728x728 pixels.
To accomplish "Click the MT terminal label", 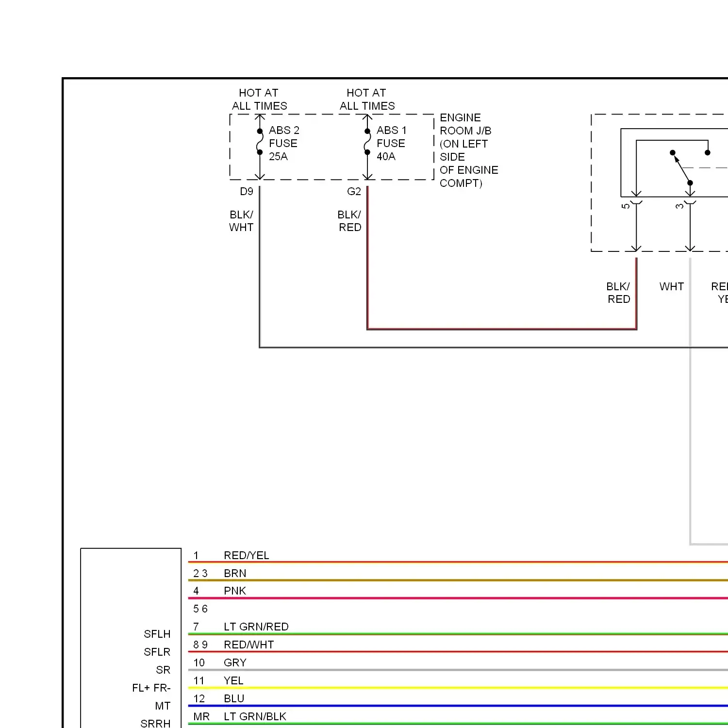I will (163, 706).
